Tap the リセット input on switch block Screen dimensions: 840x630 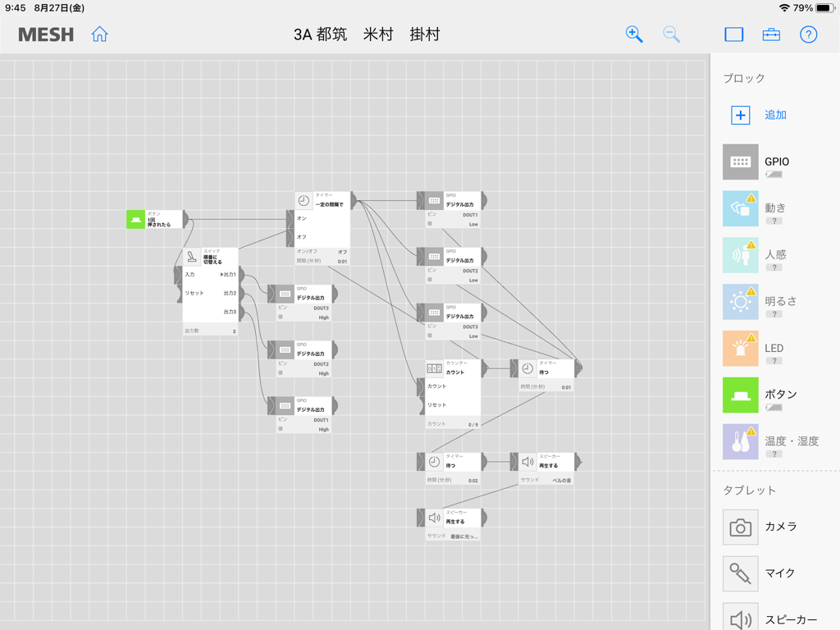click(x=180, y=294)
